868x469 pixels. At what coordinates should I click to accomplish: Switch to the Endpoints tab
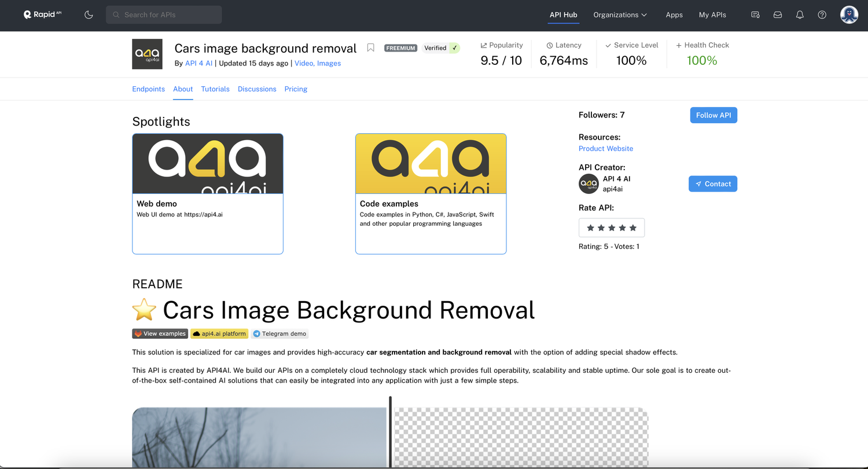pos(148,89)
